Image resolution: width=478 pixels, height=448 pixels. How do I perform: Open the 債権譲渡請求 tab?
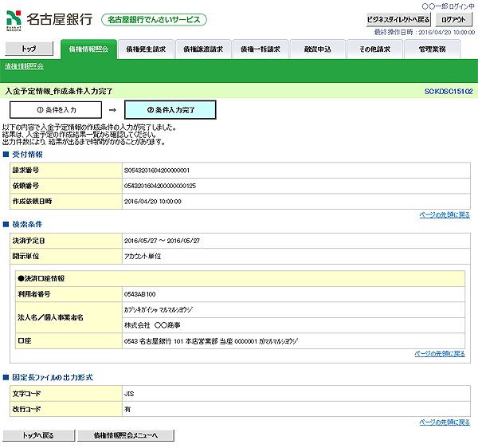pos(203,49)
